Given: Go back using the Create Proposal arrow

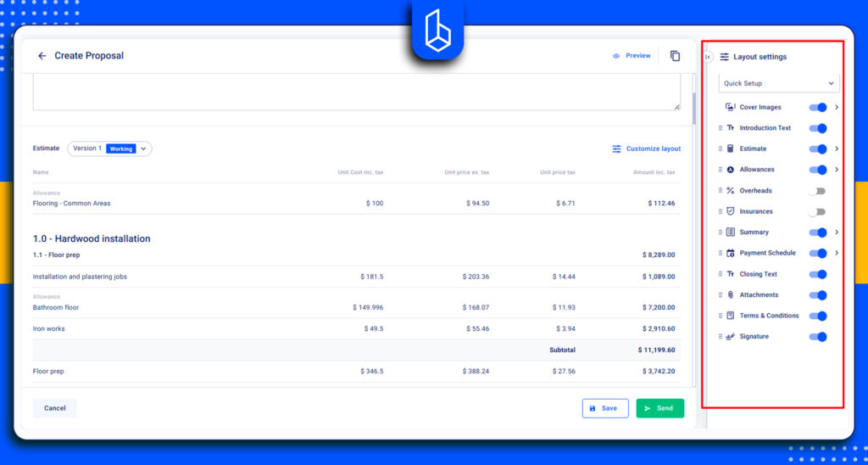Looking at the screenshot, I should click(x=42, y=56).
